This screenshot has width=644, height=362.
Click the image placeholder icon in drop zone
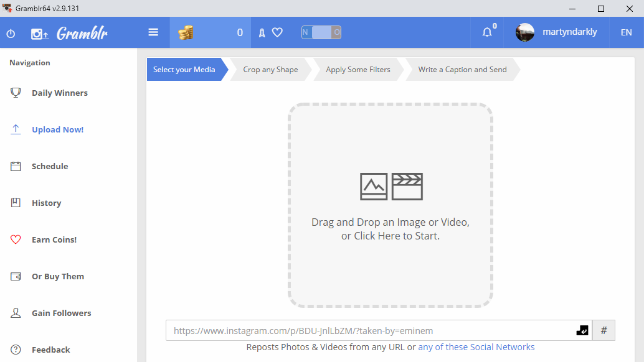point(374,187)
